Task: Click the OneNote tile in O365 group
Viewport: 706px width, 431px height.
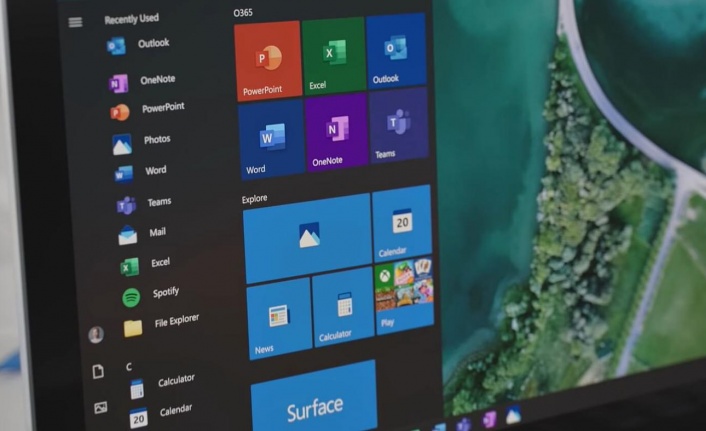Action: click(x=336, y=132)
